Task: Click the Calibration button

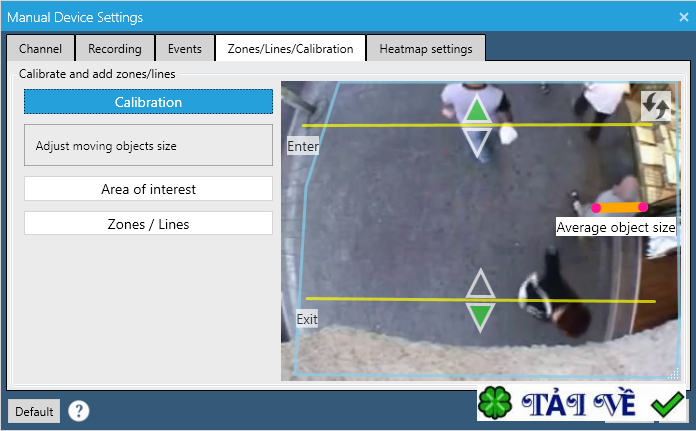Action: tap(148, 102)
